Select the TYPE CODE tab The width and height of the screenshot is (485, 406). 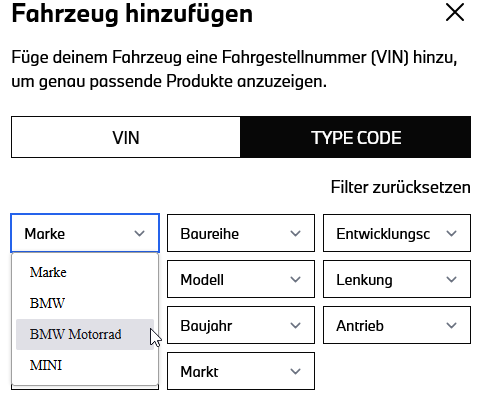coord(356,137)
